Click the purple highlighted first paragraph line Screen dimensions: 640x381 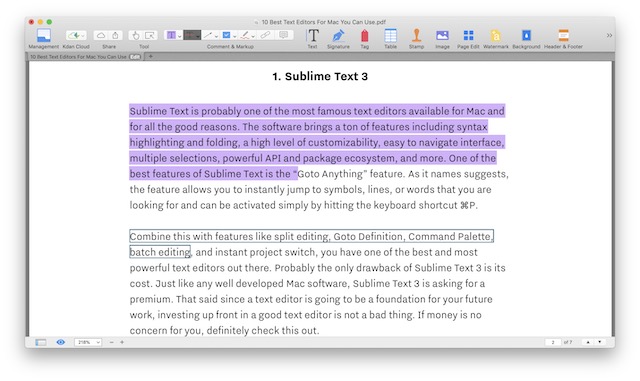317,111
